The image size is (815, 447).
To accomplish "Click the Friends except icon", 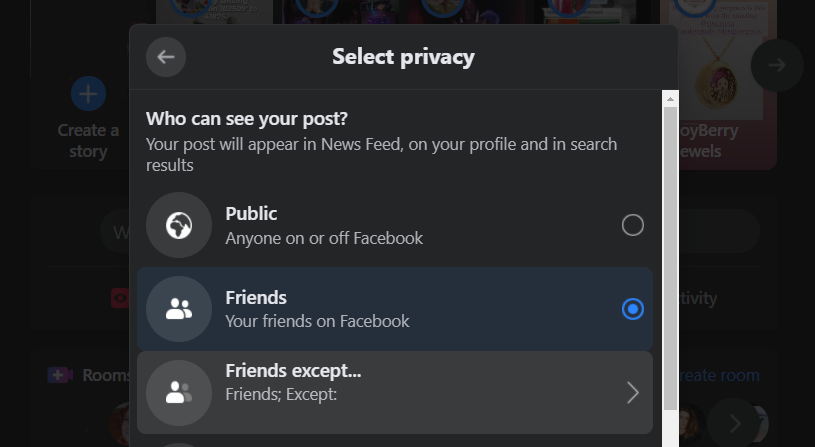I will [x=179, y=393].
